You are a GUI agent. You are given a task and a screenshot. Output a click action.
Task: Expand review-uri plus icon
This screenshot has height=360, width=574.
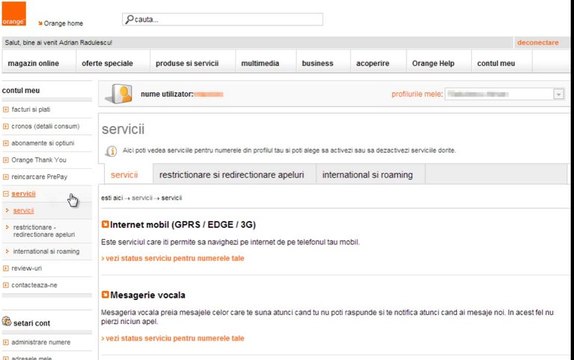click(x=5, y=268)
